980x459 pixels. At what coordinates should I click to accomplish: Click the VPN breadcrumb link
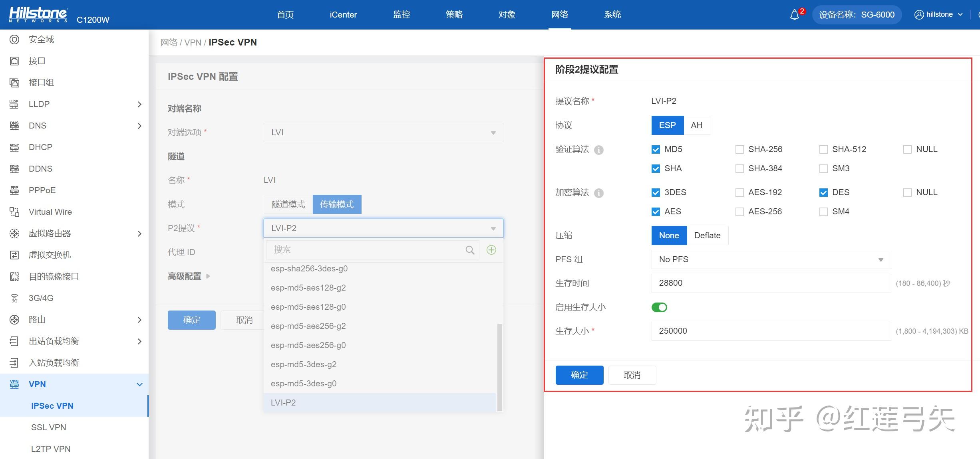(193, 42)
